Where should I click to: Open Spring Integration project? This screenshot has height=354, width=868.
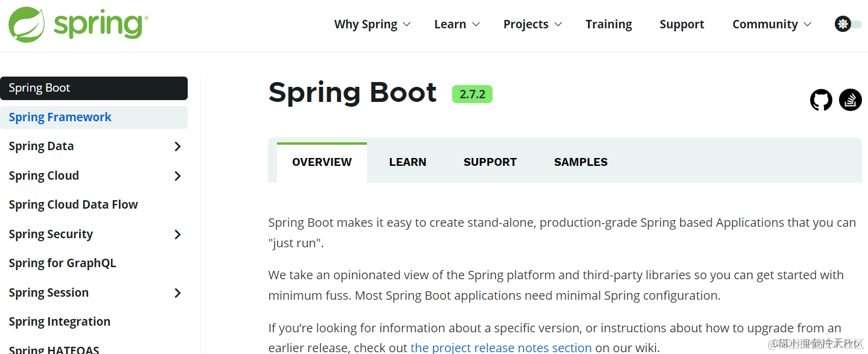60,322
